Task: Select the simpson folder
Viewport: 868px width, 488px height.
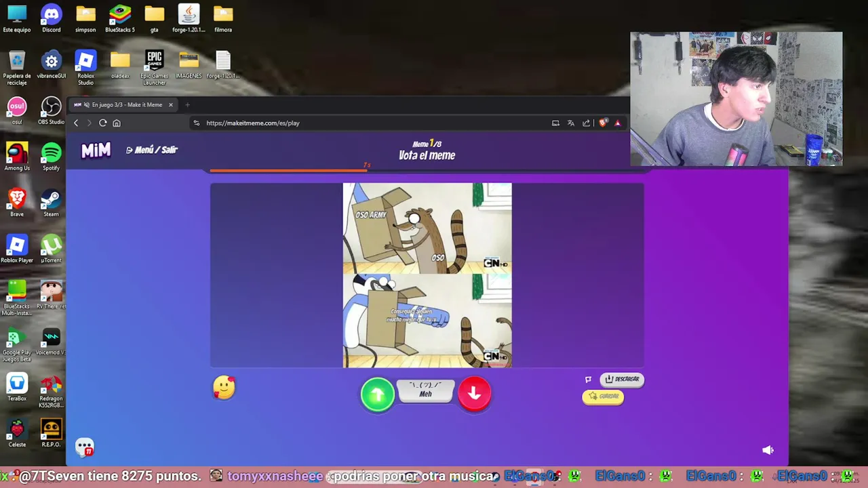Action: 85,18
